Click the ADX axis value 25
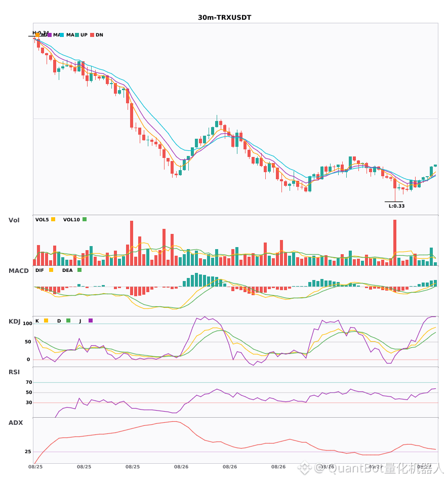 (28, 452)
